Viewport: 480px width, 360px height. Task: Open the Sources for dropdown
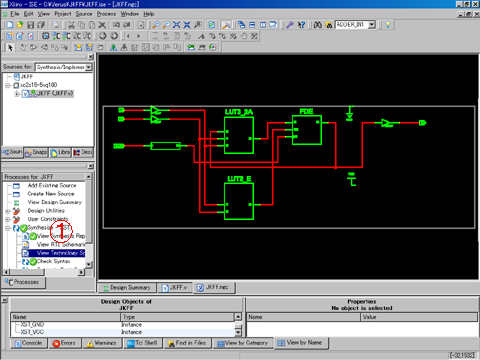point(88,67)
